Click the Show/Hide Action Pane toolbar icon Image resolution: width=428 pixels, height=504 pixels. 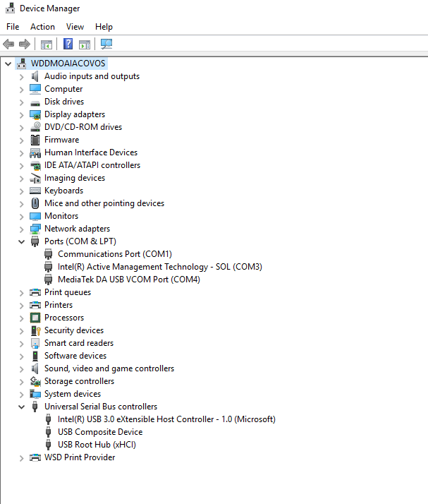85,44
